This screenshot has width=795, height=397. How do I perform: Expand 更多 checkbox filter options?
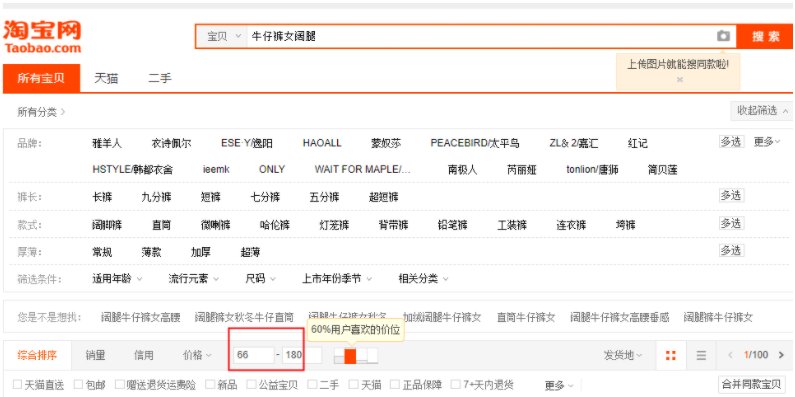(x=559, y=386)
